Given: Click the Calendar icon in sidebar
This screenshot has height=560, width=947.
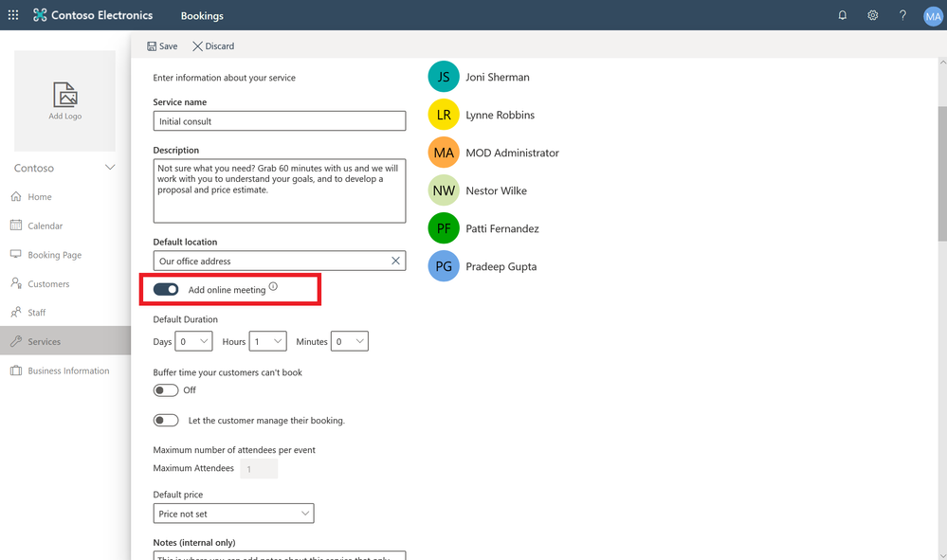Looking at the screenshot, I should click(x=16, y=226).
